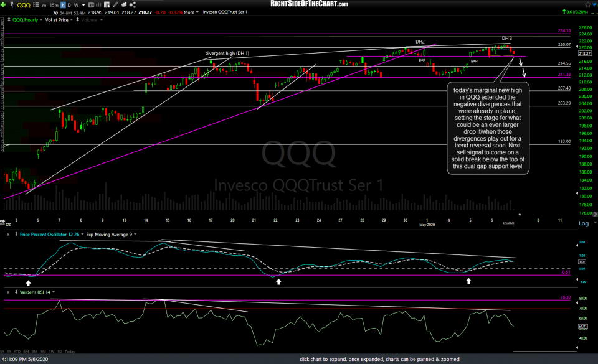Switch to the 15m timeframe
The image size is (598, 364).
tap(53, 4)
